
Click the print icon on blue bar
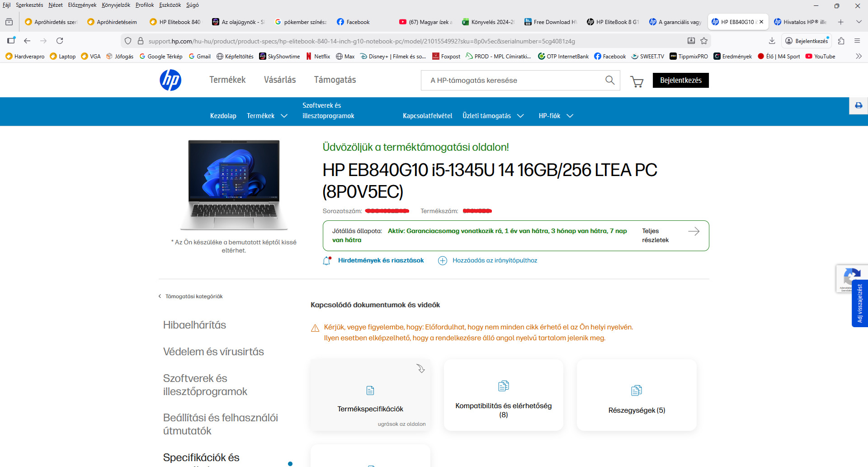pyautogui.click(x=859, y=105)
